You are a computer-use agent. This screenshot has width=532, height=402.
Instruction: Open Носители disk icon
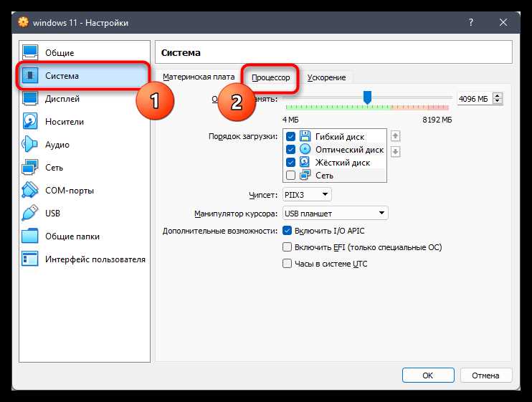coord(30,121)
